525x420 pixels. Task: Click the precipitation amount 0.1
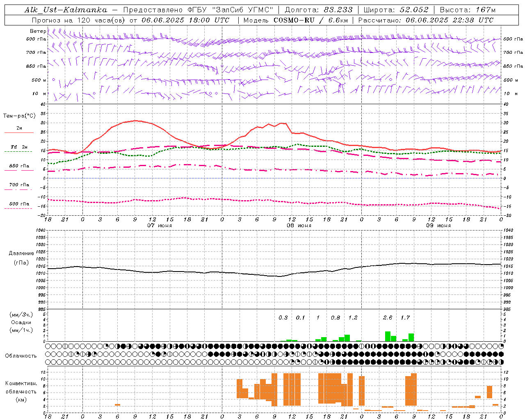point(301,318)
